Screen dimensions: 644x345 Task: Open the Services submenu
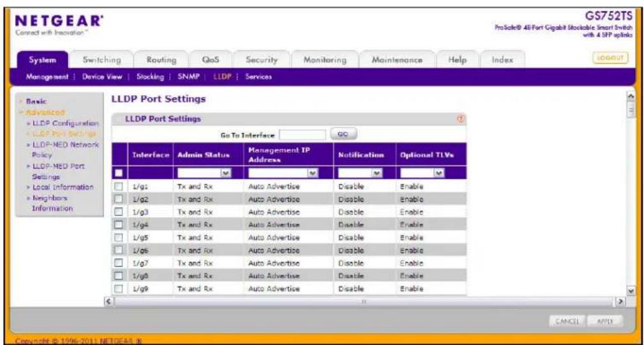point(258,77)
